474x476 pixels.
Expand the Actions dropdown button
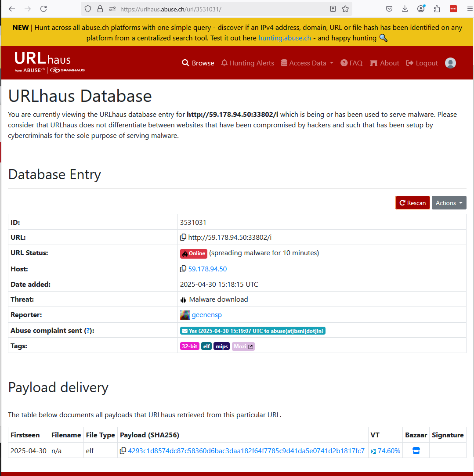click(449, 203)
